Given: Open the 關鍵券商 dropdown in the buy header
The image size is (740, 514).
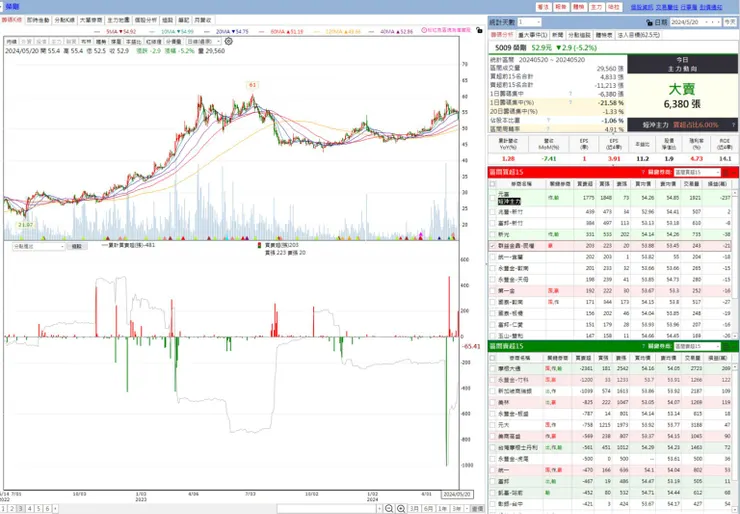Looking at the screenshot, I should click(698, 172).
